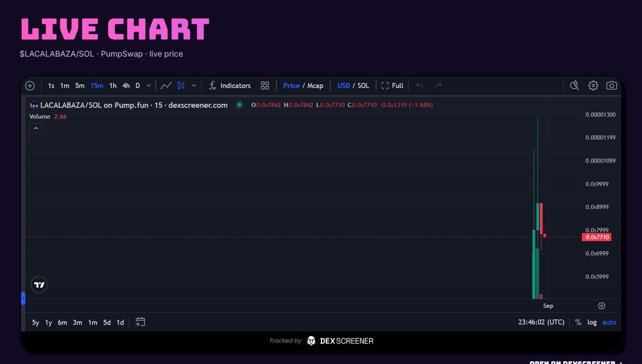Viewport: 642px width, 364px height.
Task: Select the D daily timeframe
Action: pos(137,86)
